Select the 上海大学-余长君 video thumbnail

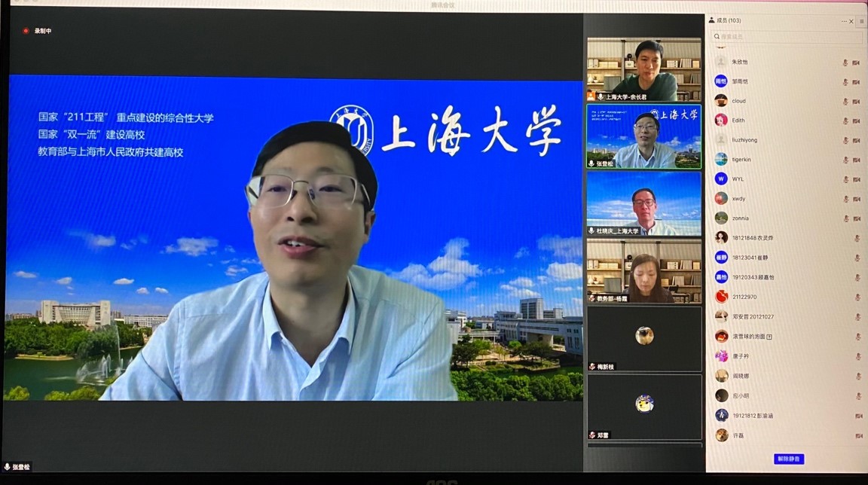(x=643, y=69)
